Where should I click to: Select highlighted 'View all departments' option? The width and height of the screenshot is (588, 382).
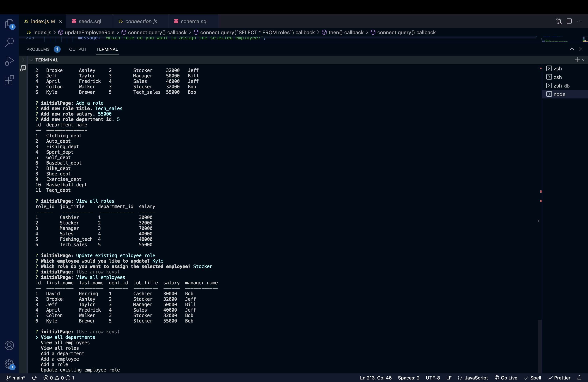[x=68, y=337]
